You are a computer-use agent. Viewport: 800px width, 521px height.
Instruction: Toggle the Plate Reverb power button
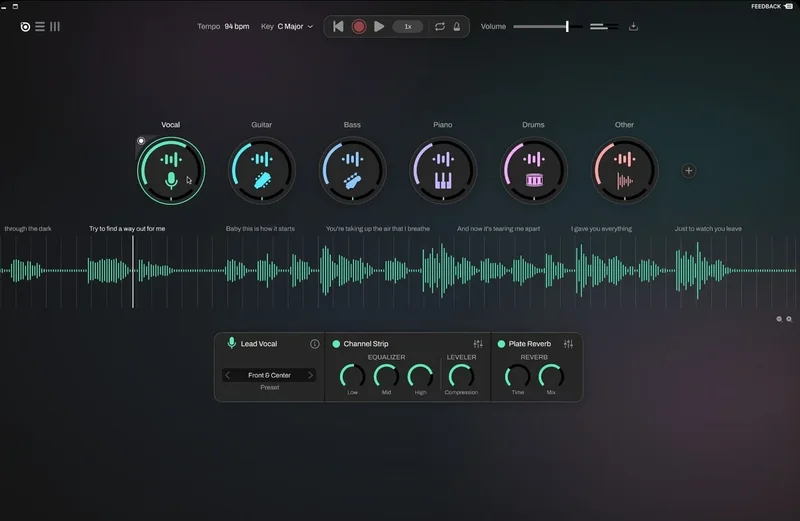(501, 344)
